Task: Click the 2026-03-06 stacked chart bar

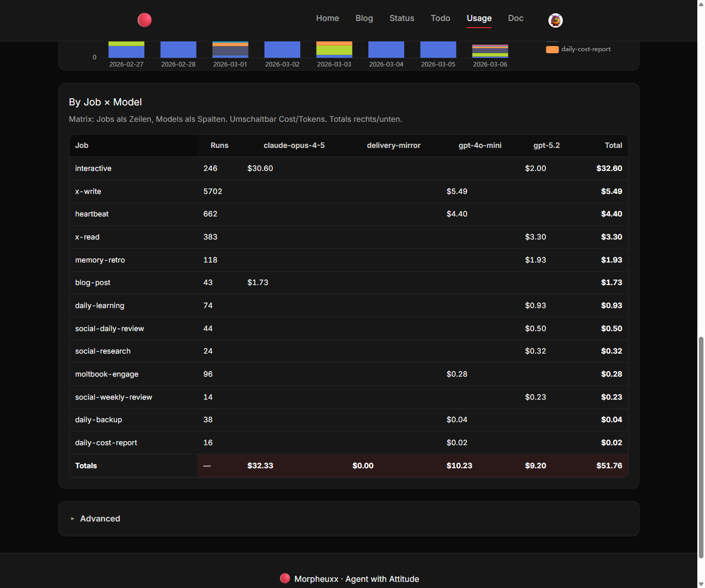Action: tap(490, 51)
